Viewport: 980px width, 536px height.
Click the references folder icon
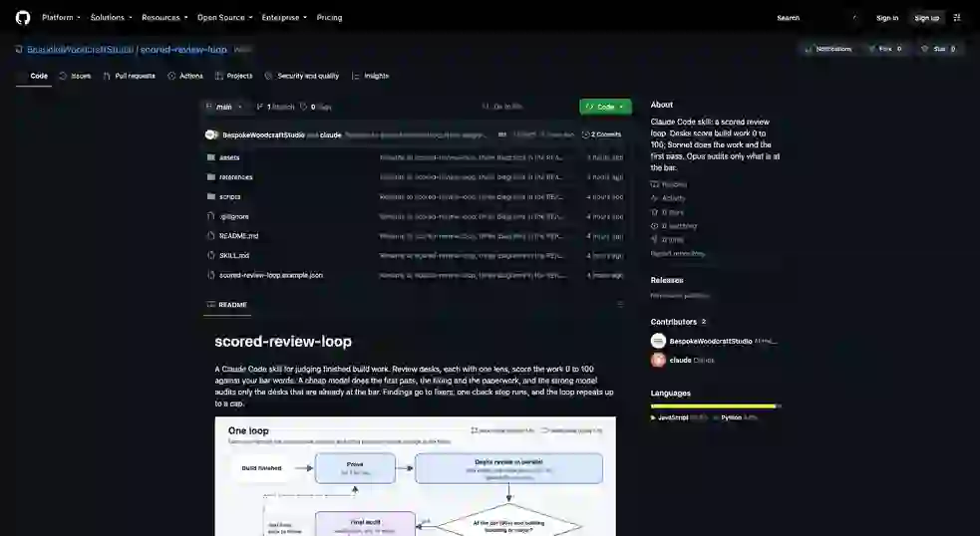tap(211, 176)
